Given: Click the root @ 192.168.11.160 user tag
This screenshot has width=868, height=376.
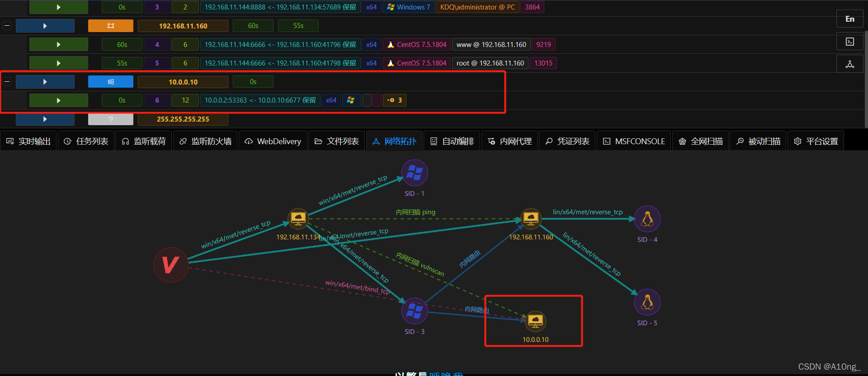Looking at the screenshot, I should tap(490, 63).
